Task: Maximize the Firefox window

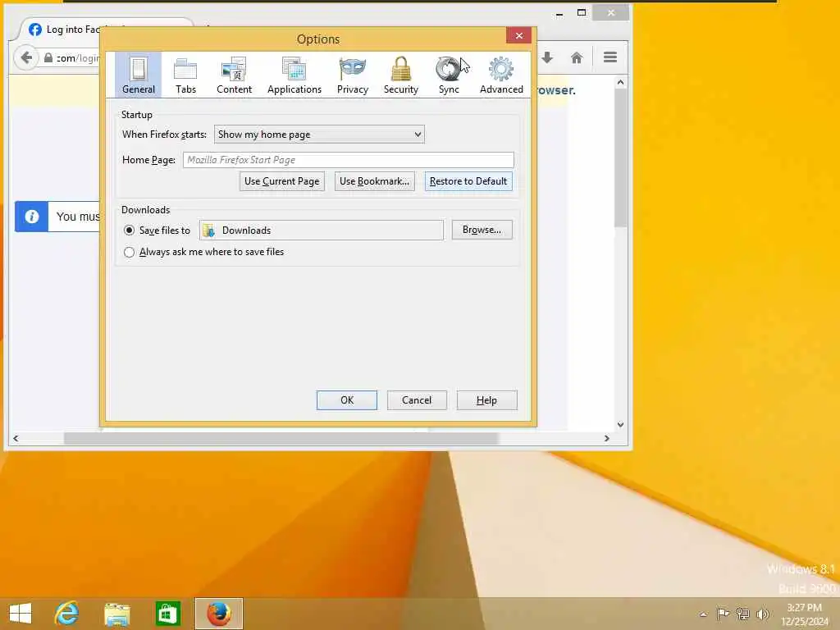Action: [x=582, y=13]
